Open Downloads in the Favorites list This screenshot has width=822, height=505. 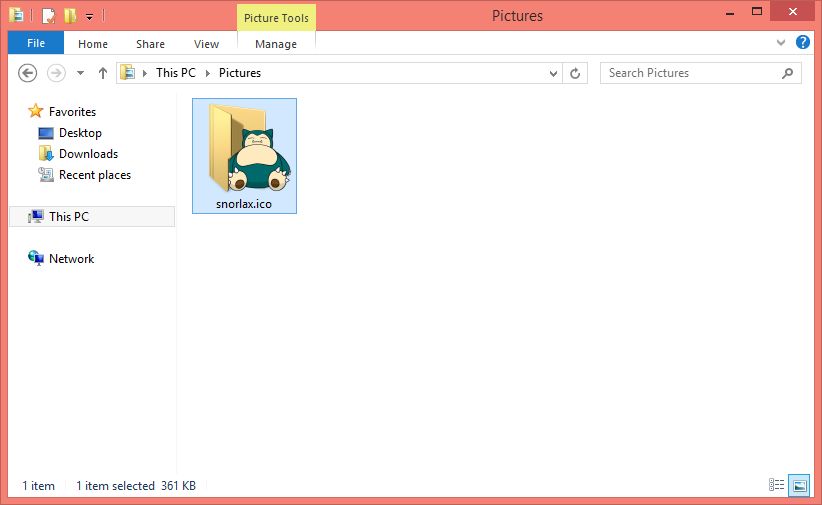[88, 154]
